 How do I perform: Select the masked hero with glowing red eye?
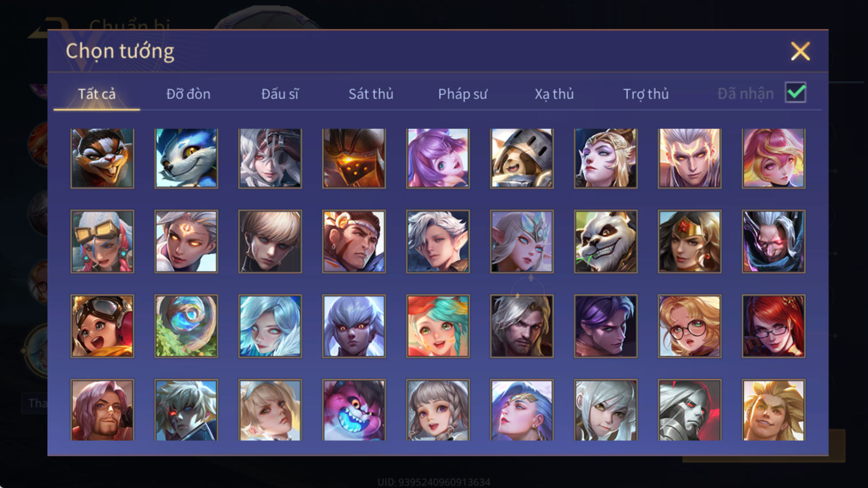click(774, 242)
